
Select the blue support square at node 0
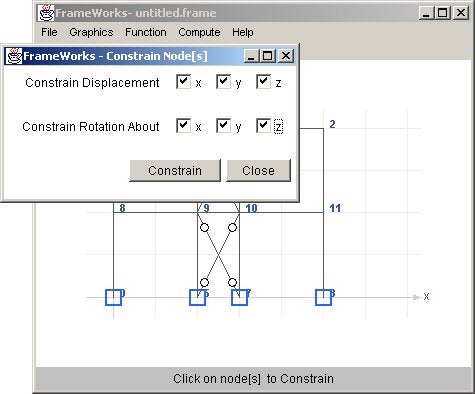[113, 297]
